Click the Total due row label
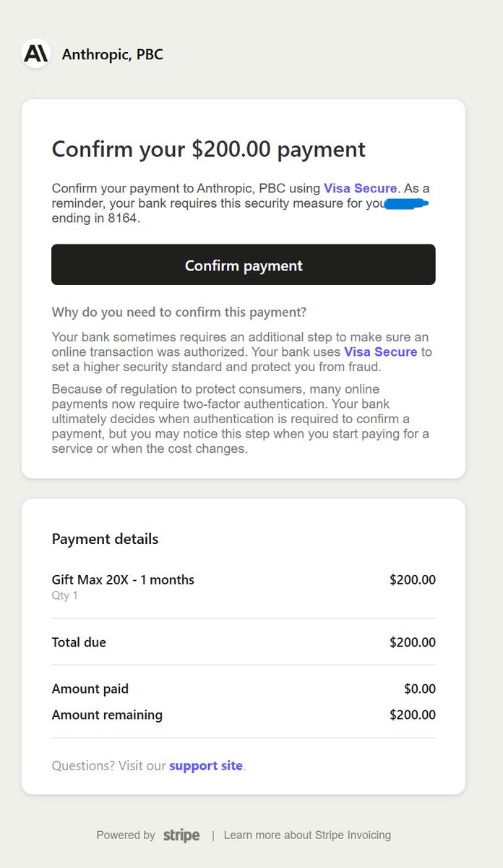This screenshot has height=868, width=503. click(x=79, y=642)
